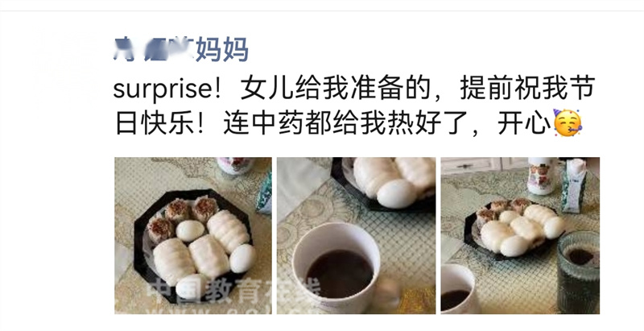
Task: Open the middle photo with the medicine cup
Action: coord(356,236)
